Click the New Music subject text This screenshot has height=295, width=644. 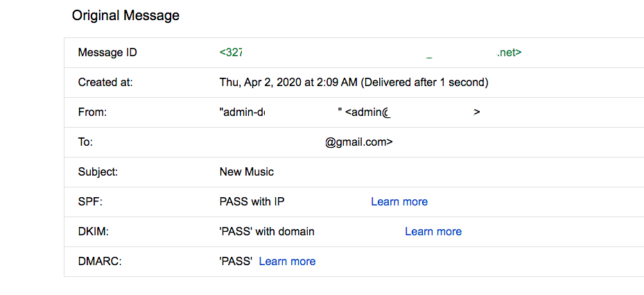247,172
